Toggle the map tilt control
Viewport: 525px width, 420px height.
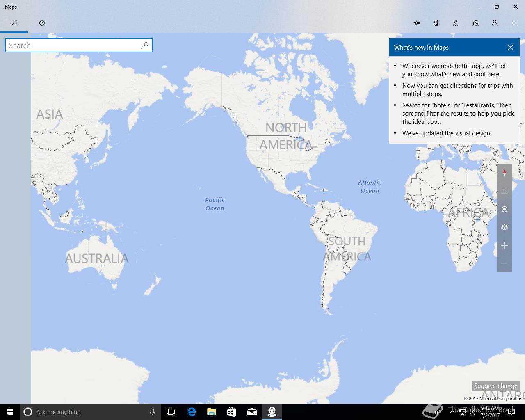[x=504, y=191]
